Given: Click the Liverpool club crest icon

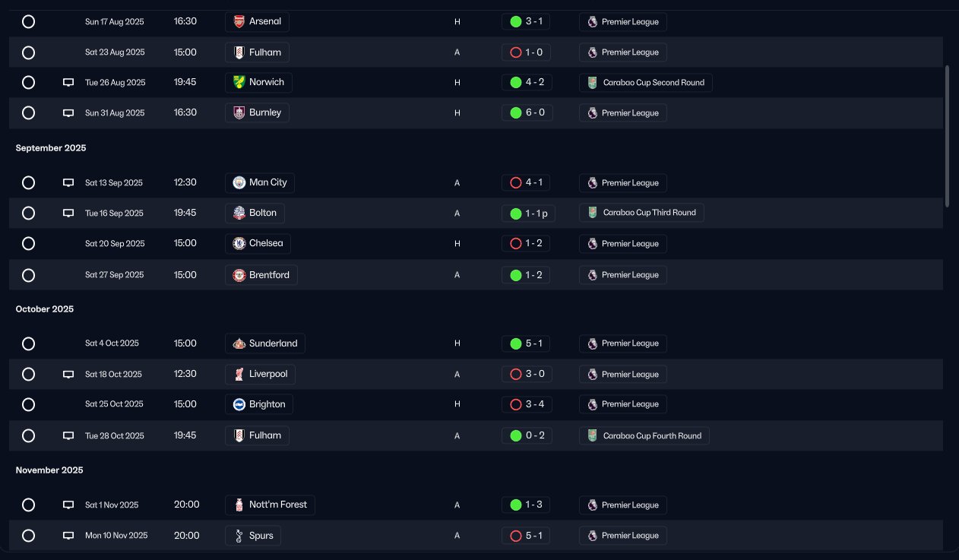Looking at the screenshot, I should tap(239, 374).
